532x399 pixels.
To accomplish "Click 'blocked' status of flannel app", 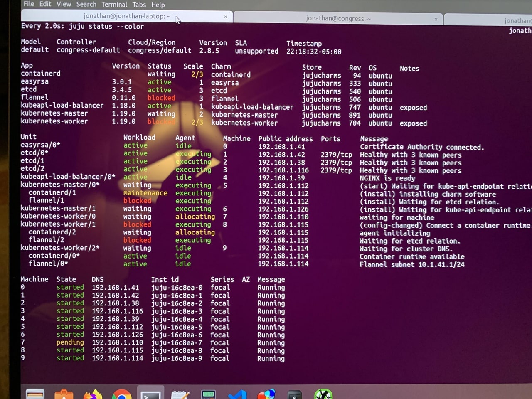I will pyautogui.click(x=161, y=98).
